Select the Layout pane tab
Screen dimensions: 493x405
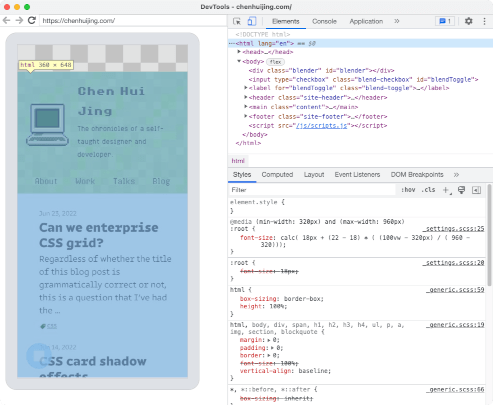tap(314, 175)
